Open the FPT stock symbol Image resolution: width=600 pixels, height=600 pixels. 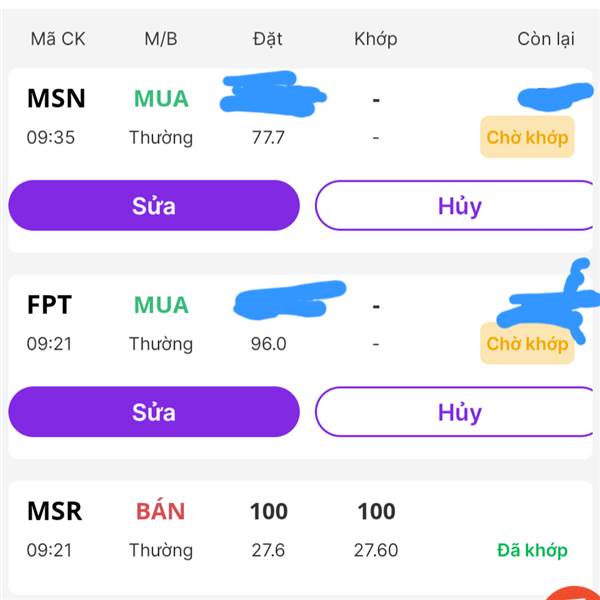pos(50,305)
